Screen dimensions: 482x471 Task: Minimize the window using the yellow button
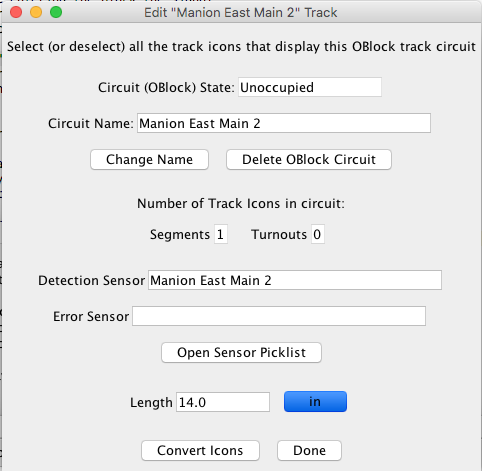pyautogui.click(x=36, y=12)
